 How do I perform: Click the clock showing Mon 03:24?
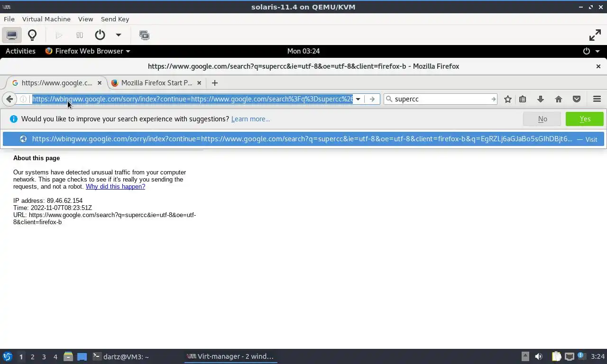[x=303, y=51]
